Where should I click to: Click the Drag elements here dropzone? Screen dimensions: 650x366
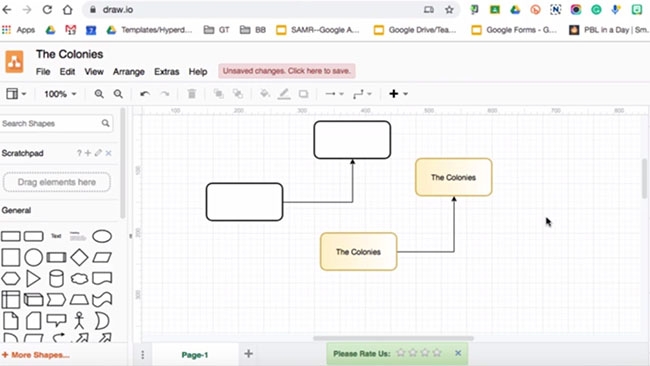[57, 182]
